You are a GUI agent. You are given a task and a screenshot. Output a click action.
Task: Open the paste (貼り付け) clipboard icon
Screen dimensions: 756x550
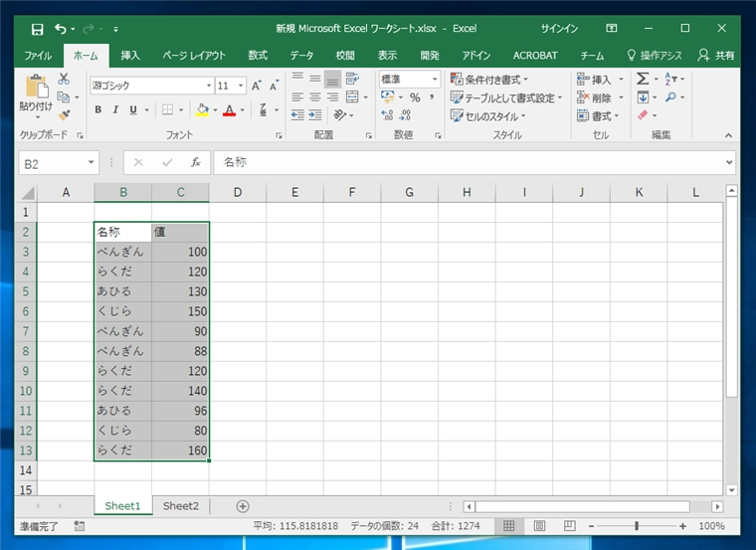click(x=36, y=87)
